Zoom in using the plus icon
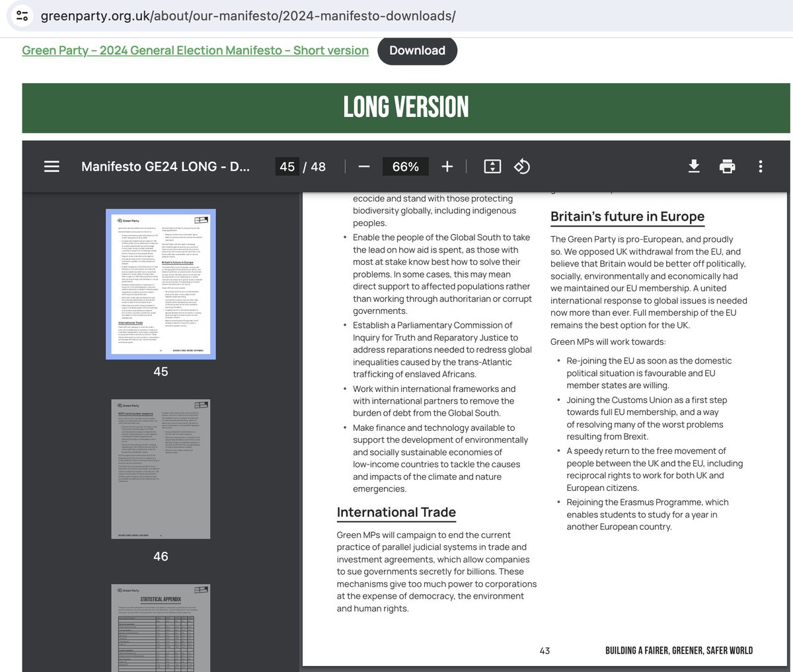 (x=447, y=167)
